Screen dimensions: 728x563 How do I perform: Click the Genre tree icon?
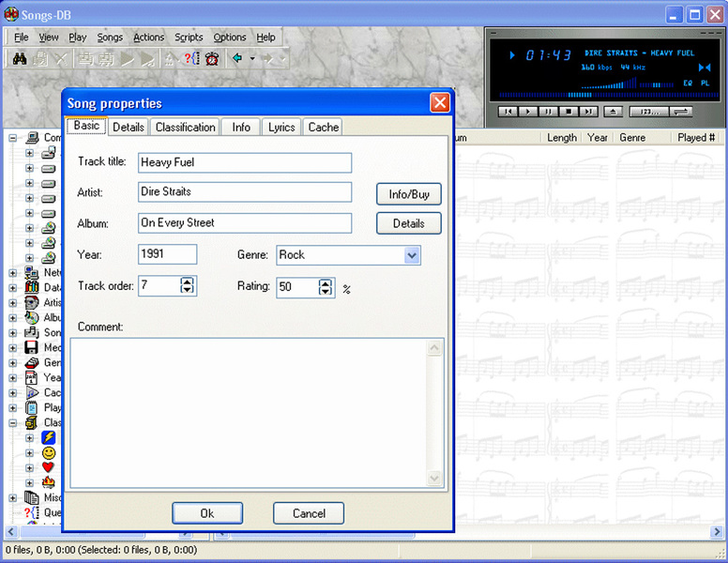(32, 362)
